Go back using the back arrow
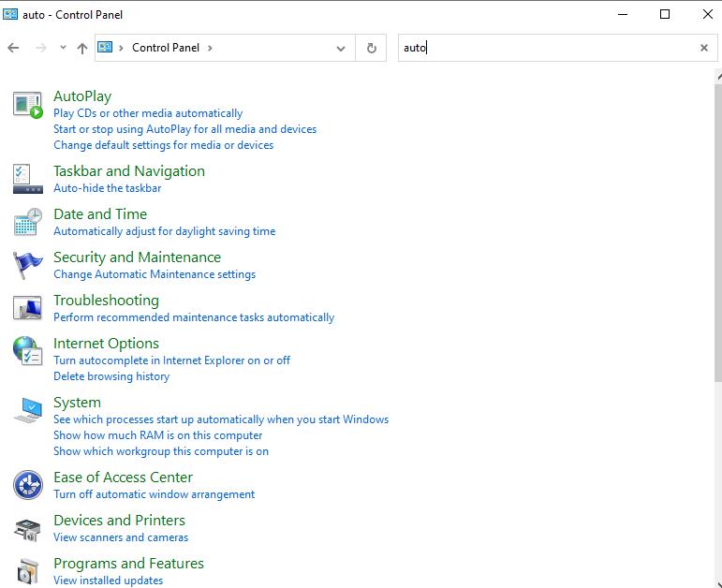Viewport: 722px width, 588px height. 13,48
